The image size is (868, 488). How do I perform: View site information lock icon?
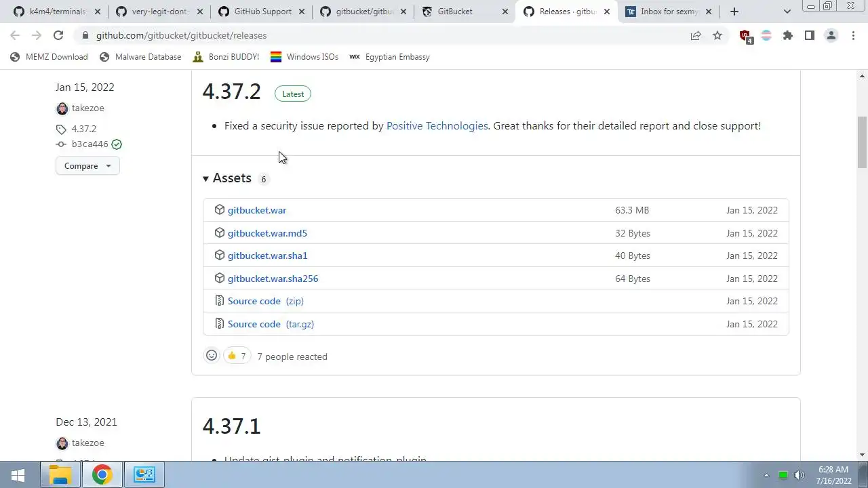[x=84, y=35]
